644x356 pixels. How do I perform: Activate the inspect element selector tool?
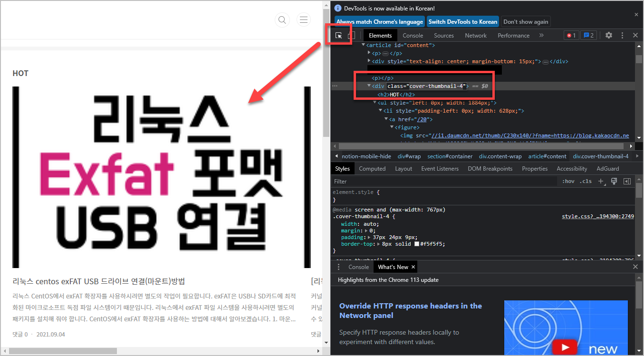(339, 35)
